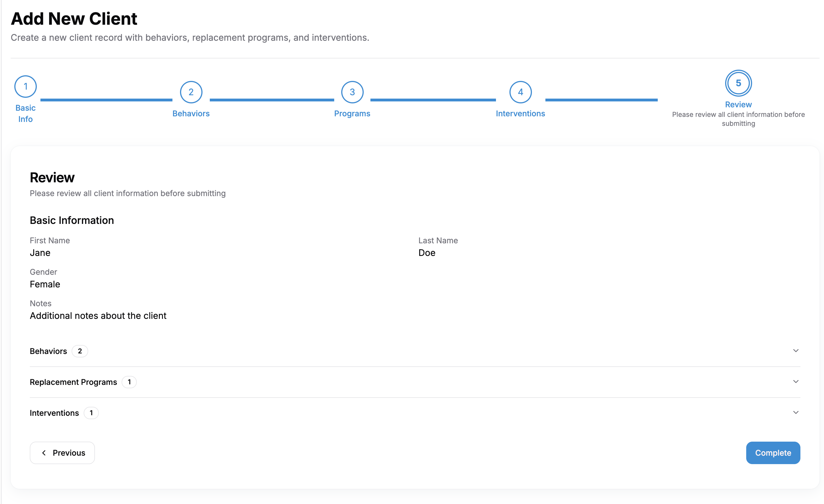Screen dimensions: 824x504
Task: Click the step 4 circle icon
Action: (520, 92)
